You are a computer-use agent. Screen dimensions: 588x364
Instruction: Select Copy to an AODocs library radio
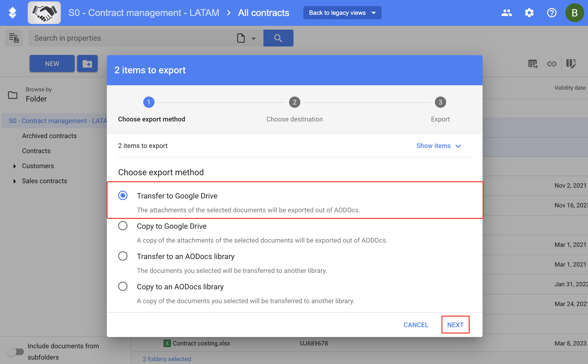[x=123, y=286]
